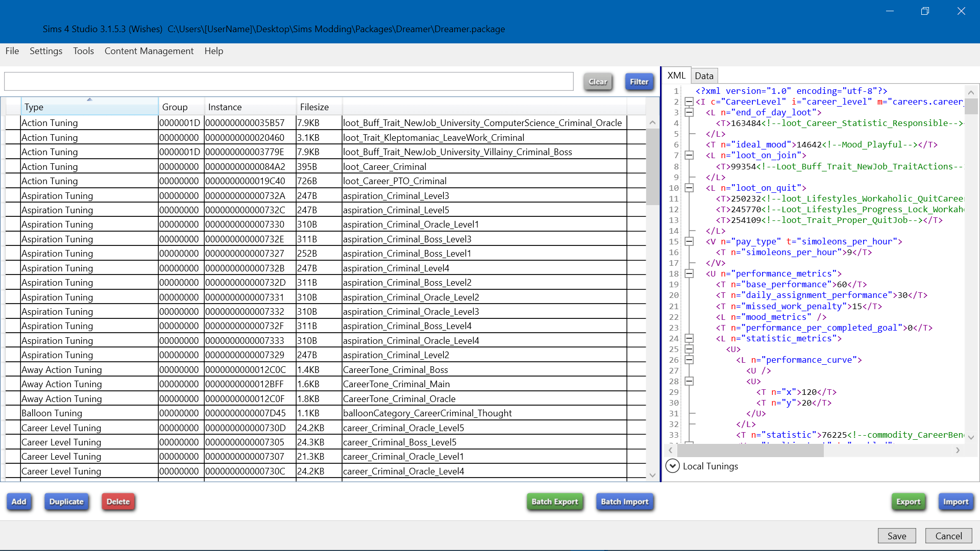Click the Batch Export button

[x=555, y=502]
